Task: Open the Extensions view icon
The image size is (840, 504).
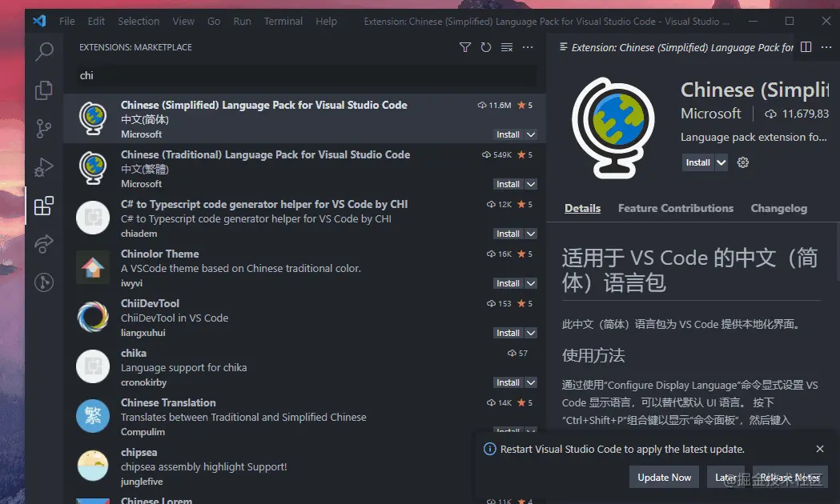Action: pyautogui.click(x=44, y=206)
